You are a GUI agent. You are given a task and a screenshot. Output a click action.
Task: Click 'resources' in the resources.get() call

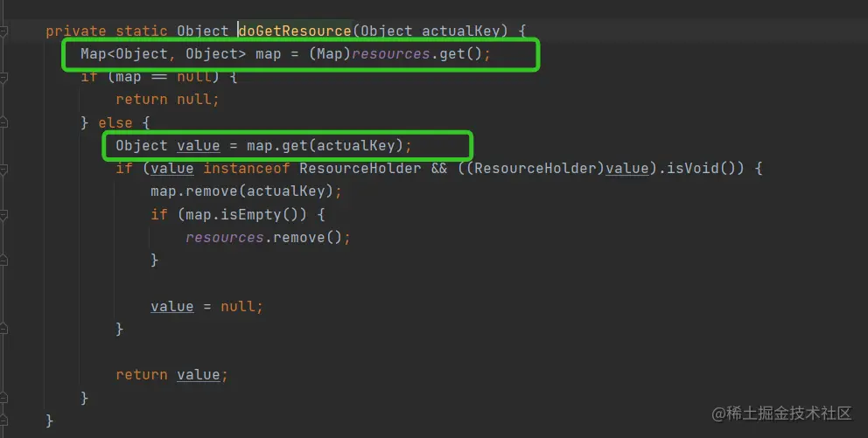point(391,54)
